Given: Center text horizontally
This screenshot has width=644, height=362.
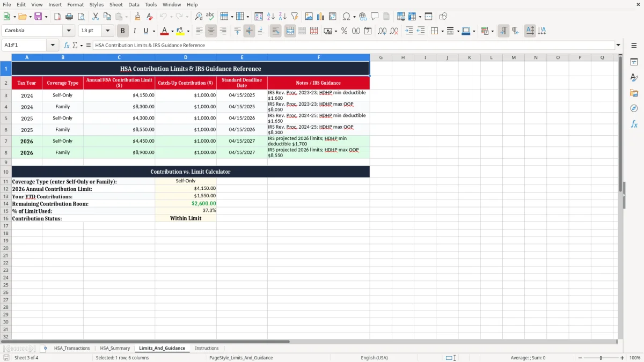Looking at the screenshot, I should point(211,31).
